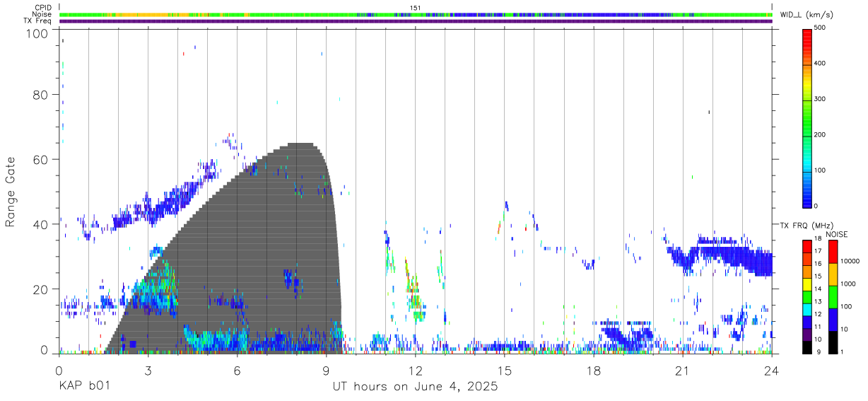The width and height of the screenshot is (868, 401).
Task: Click the 'WID⊥ (km/s)' colorbar title
Action: [808, 14]
